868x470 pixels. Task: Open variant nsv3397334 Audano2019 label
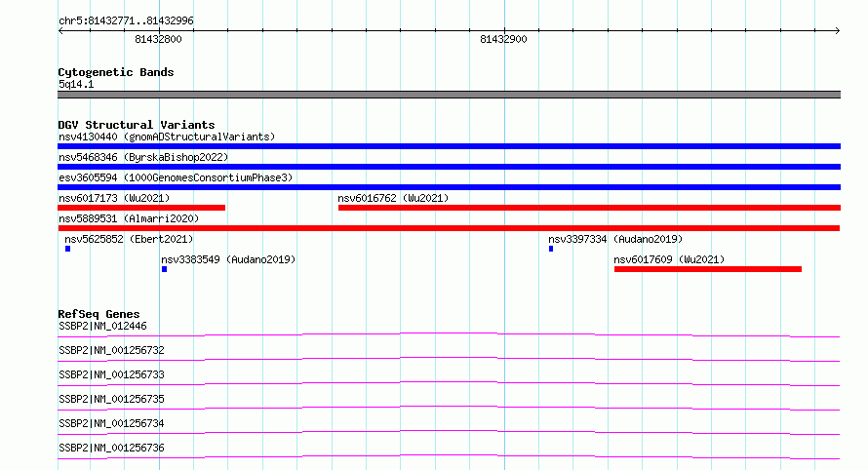(615, 239)
